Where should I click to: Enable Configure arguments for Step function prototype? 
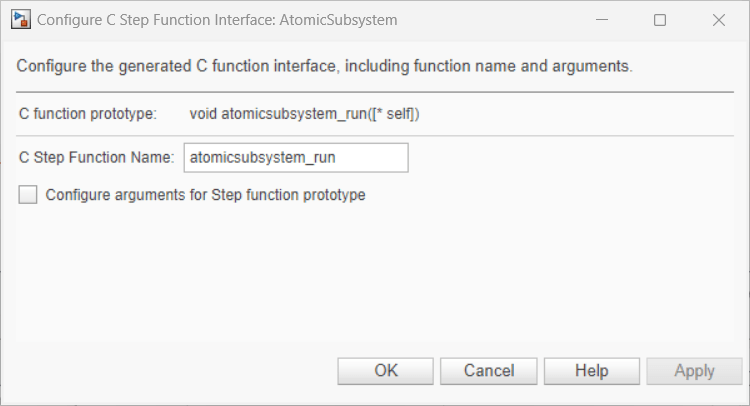[x=28, y=195]
